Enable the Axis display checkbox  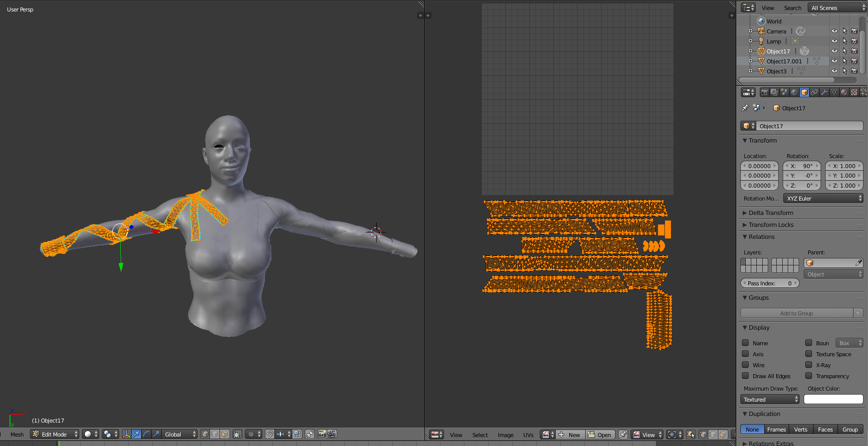tap(745, 354)
